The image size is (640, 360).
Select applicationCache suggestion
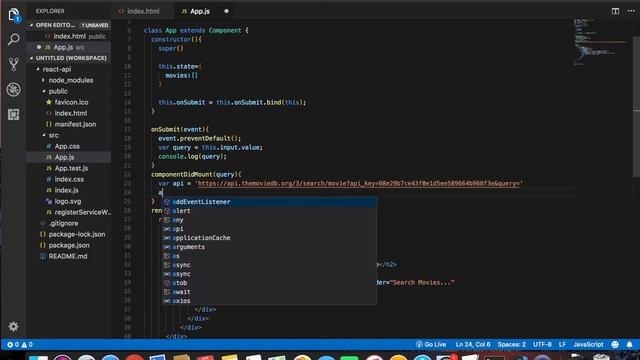coord(269,238)
